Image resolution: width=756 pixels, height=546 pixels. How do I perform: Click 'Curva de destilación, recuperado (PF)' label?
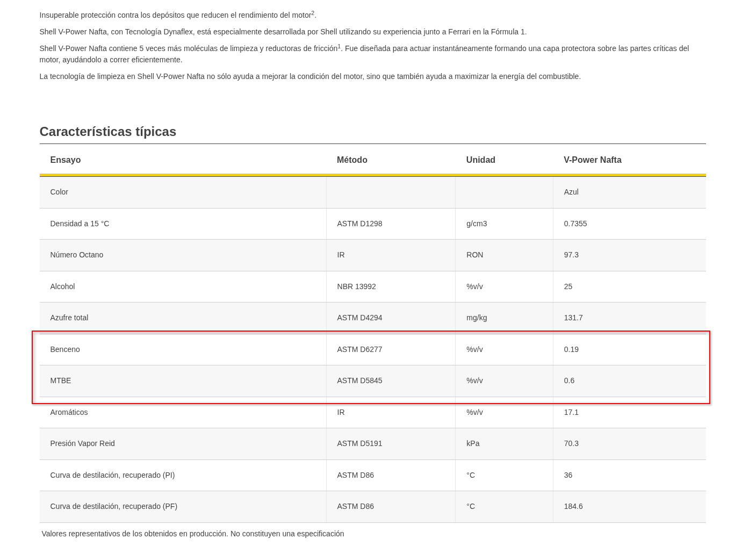(114, 506)
